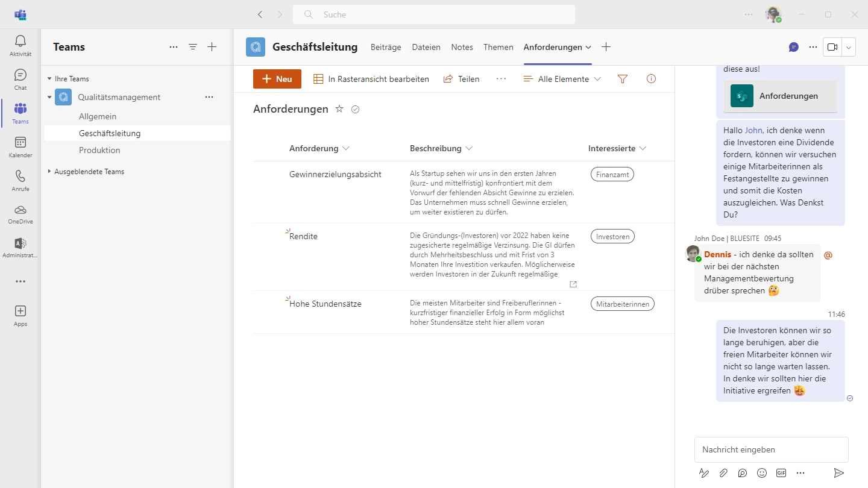Image resolution: width=868 pixels, height=488 pixels.
Task: Expand Ausgeblendete Teams list
Action: (49, 172)
